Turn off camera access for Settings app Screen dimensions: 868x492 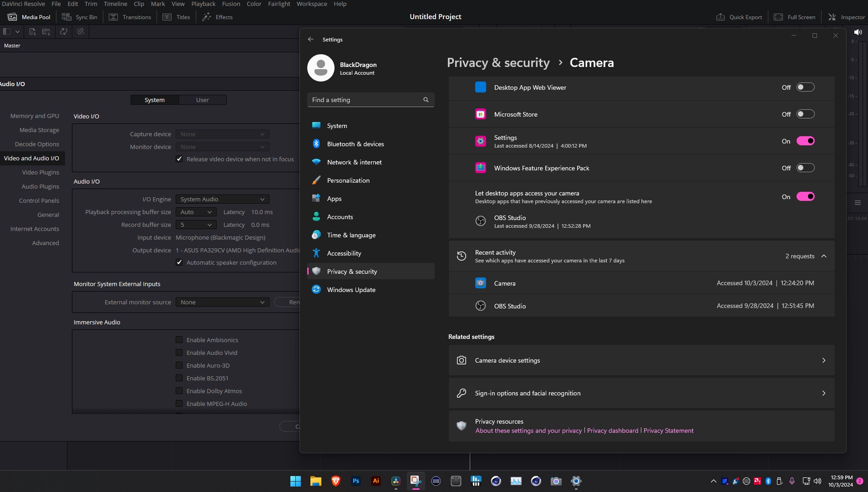tap(805, 141)
